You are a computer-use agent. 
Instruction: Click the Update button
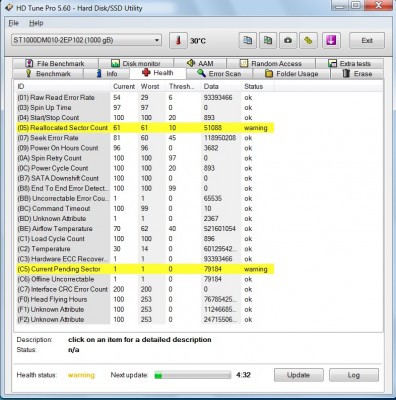coord(298,375)
